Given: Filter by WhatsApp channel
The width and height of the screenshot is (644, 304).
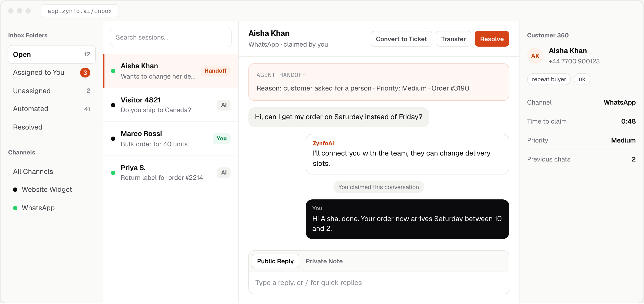Looking at the screenshot, I should click(52, 208).
